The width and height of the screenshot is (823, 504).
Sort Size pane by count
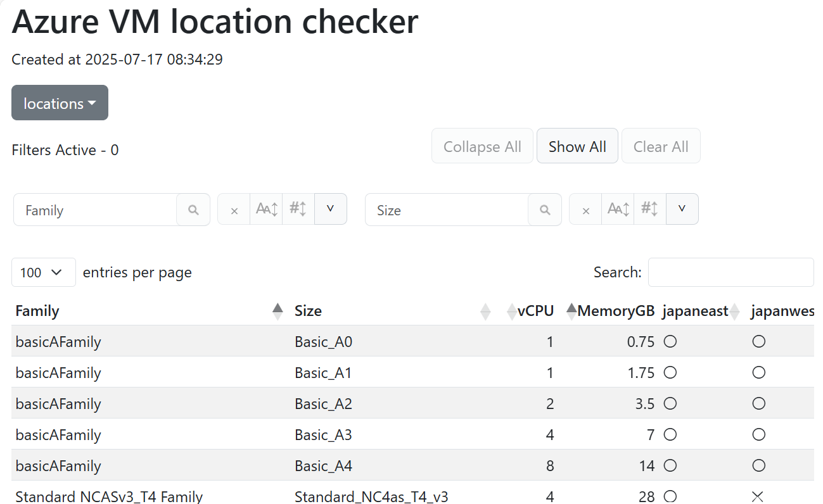coord(650,209)
